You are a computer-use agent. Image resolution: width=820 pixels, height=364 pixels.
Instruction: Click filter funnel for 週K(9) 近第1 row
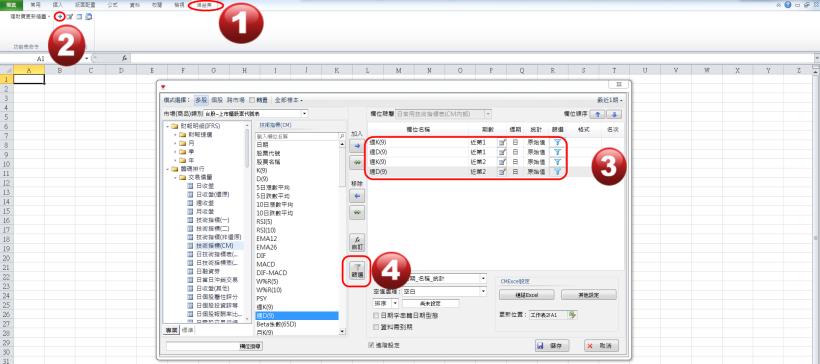(557, 142)
